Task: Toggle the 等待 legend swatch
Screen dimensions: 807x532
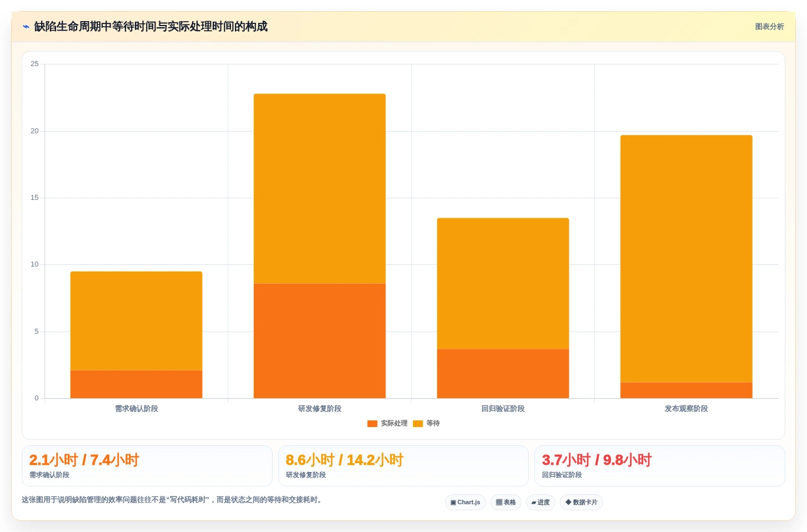Action: point(418,424)
